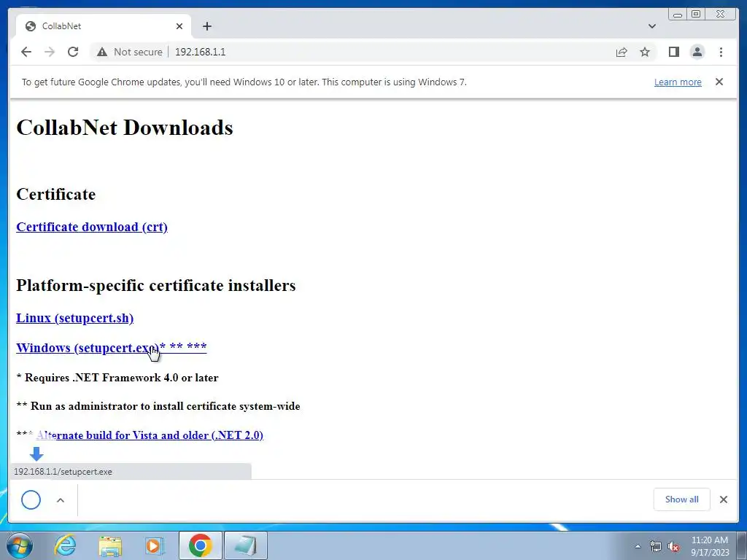This screenshot has width=747, height=560.
Task: Open the network status tray icon
Action: point(656,547)
